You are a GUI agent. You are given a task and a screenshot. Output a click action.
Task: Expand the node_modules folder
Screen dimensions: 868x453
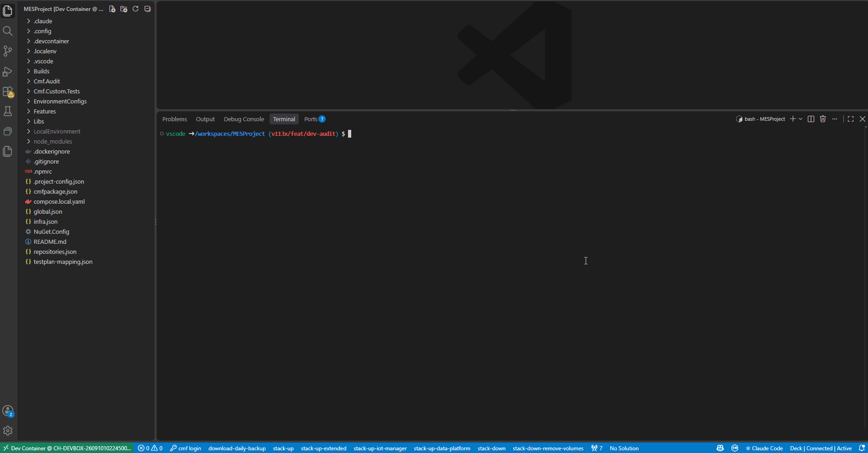[86, 141]
